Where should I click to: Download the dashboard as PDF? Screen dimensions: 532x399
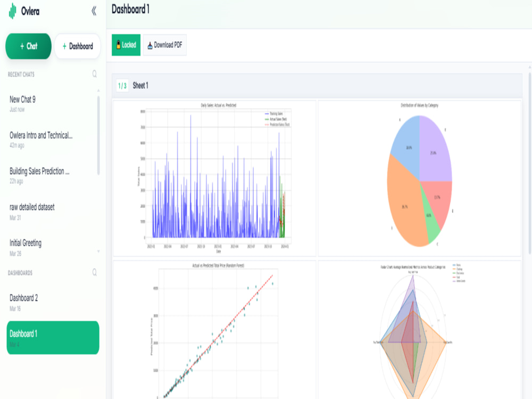(164, 45)
